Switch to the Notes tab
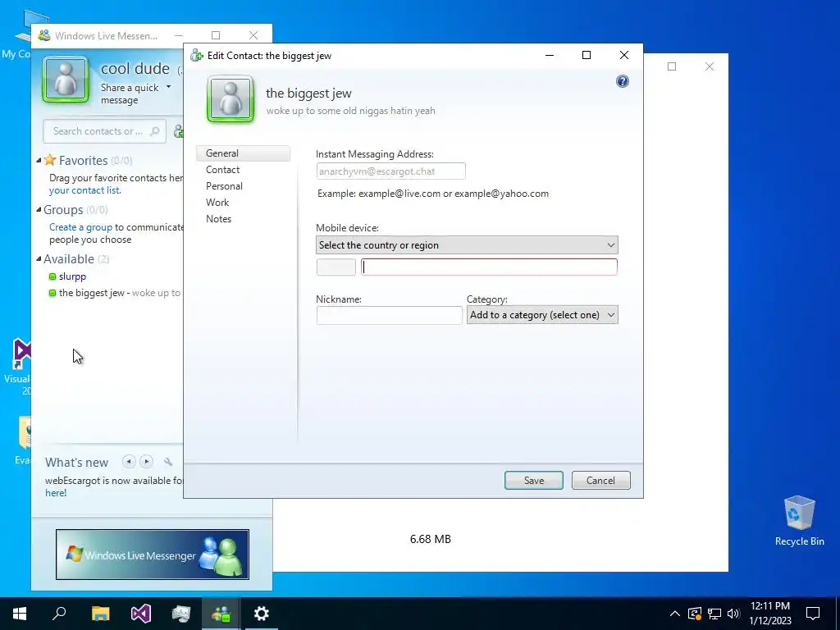 tap(218, 219)
